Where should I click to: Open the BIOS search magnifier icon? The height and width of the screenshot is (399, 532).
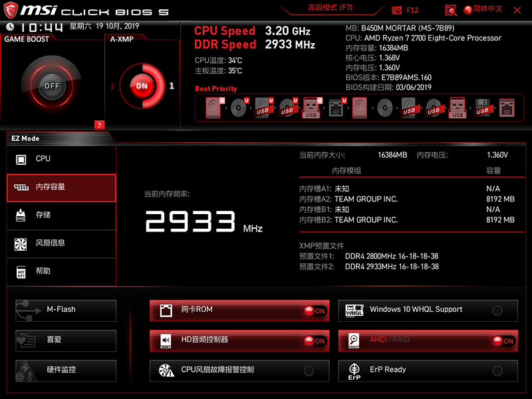[451, 10]
